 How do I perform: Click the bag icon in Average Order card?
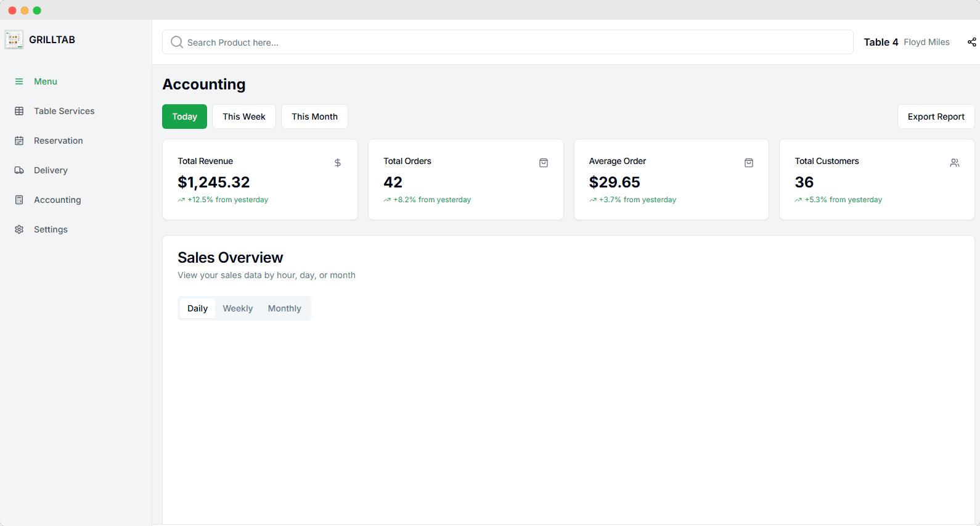tap(749, 163)
